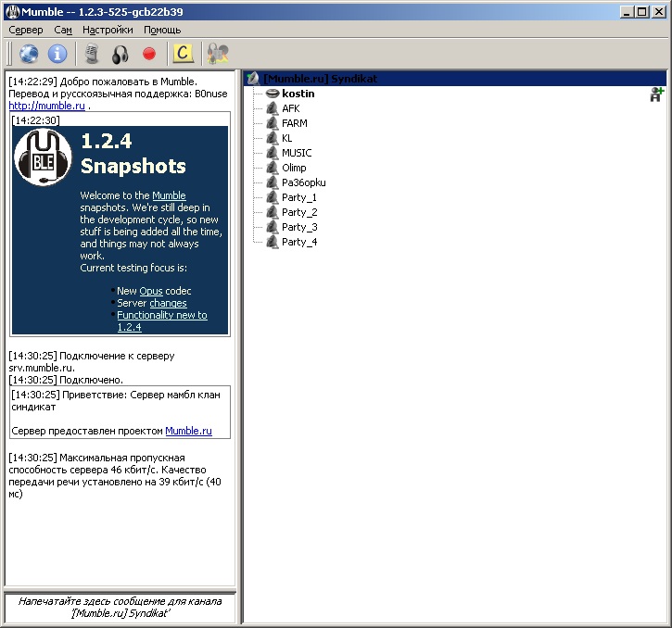
Task: Click the Syndikat root channel icon
Action: (x=254, y=79)
